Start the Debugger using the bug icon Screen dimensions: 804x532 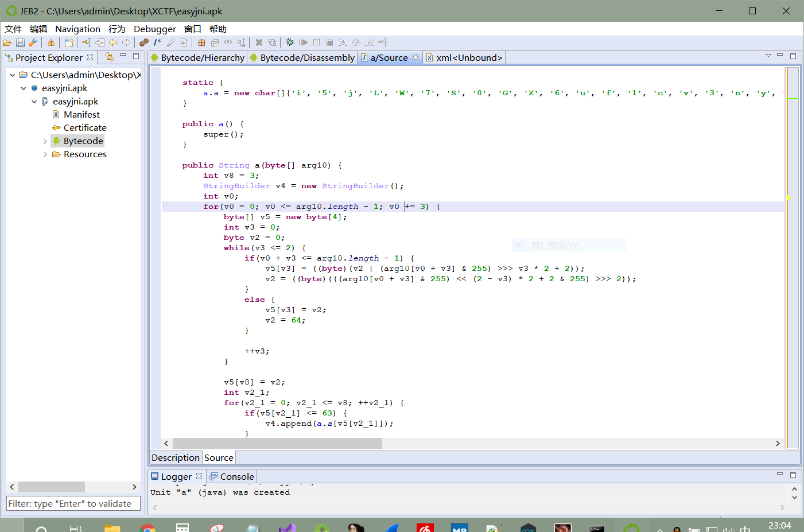tap(289, 42)
